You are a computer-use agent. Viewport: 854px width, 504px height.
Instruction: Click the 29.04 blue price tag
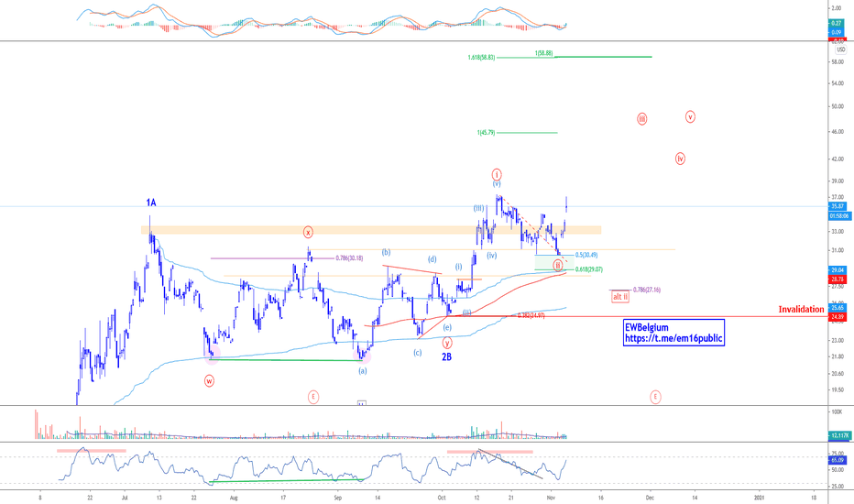click(838, 270)
